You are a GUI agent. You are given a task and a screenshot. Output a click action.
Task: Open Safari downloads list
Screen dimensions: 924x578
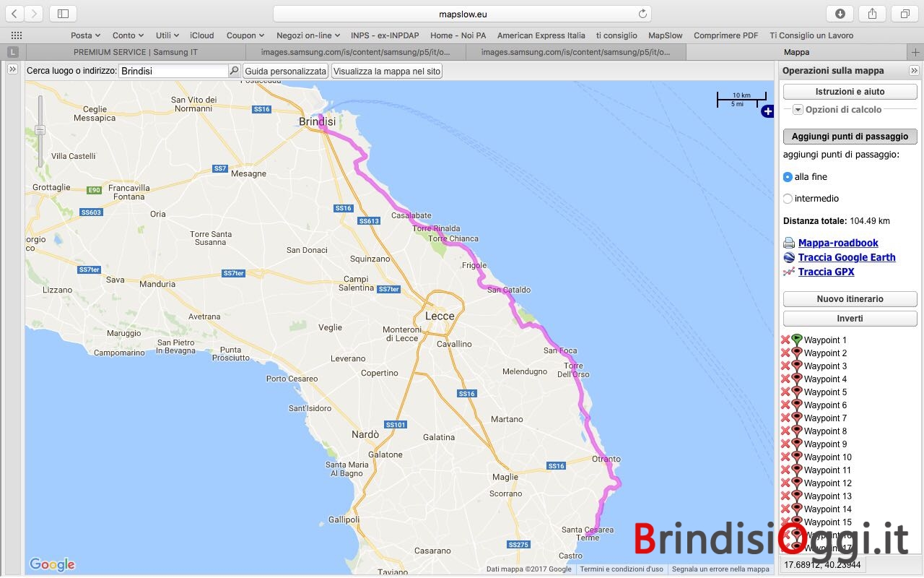point(840,14)
